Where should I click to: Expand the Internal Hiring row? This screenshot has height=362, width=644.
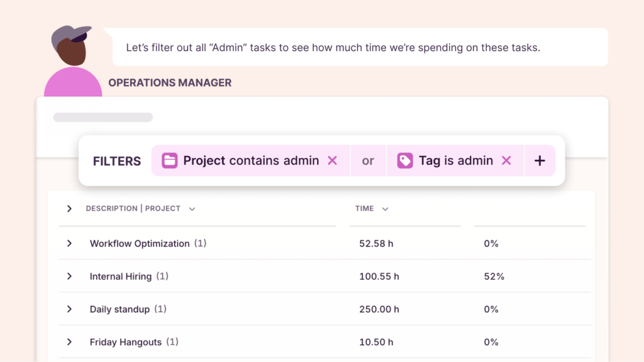click(x=69, y=276)
